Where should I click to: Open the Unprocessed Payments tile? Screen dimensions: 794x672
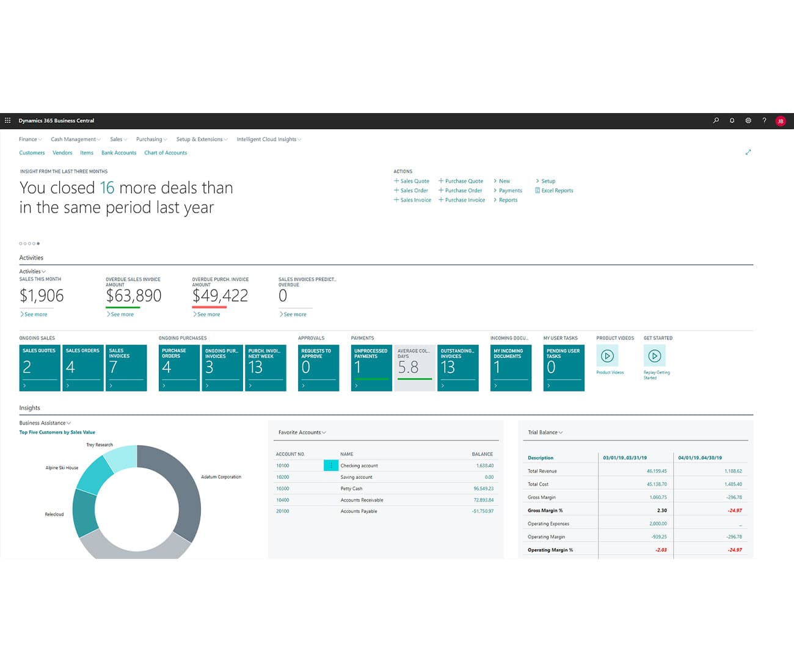point(371,368)
